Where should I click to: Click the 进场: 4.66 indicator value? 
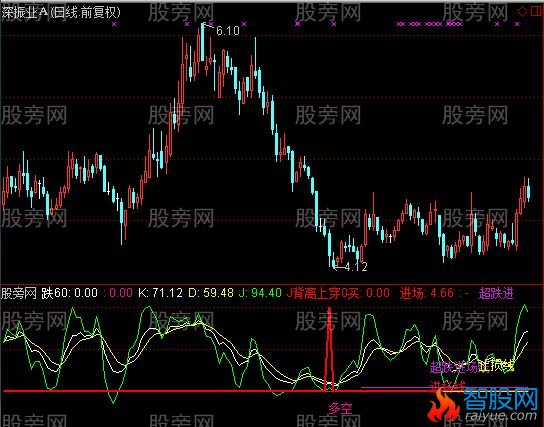pos(427,293)
